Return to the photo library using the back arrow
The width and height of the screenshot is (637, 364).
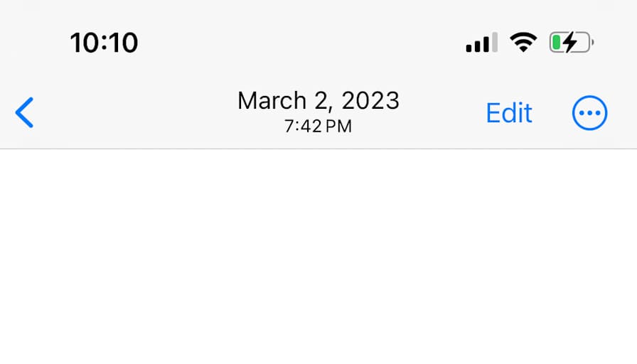24,113
